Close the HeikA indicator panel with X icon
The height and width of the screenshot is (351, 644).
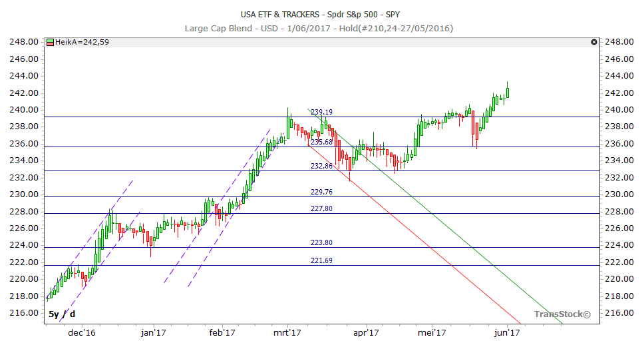click(594, 42)
